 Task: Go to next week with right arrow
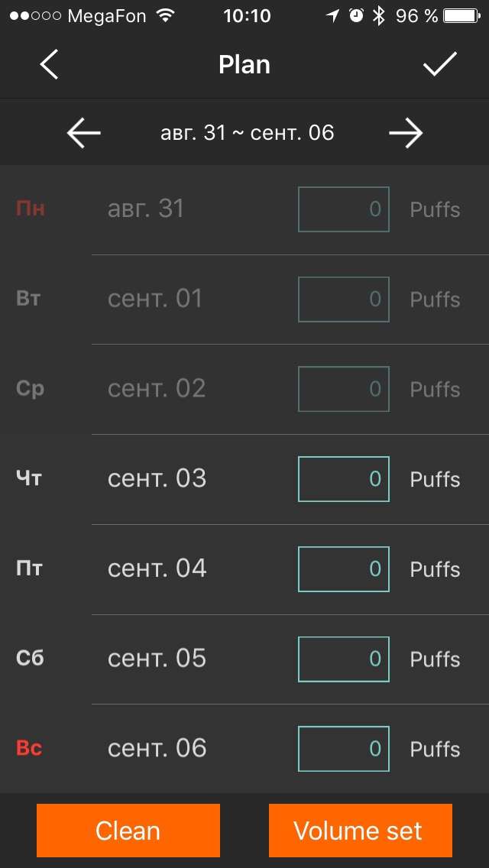(x=406, y=133)
